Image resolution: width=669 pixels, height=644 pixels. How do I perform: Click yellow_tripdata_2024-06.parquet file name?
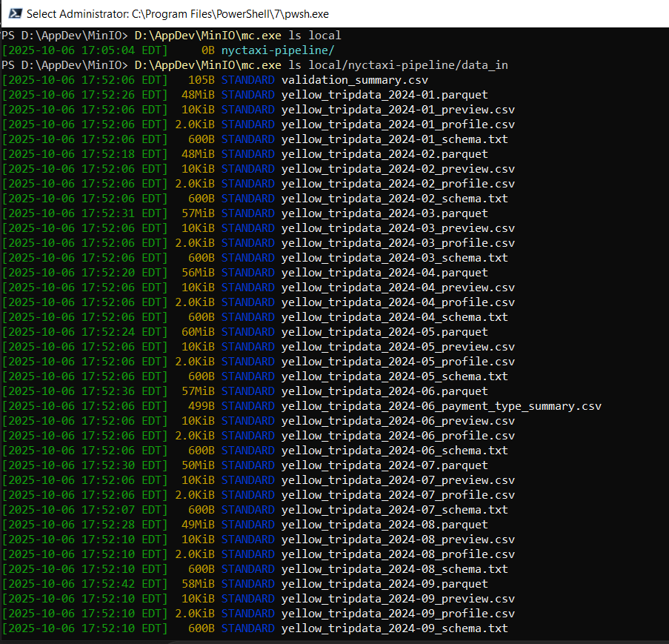coord(385,391)
